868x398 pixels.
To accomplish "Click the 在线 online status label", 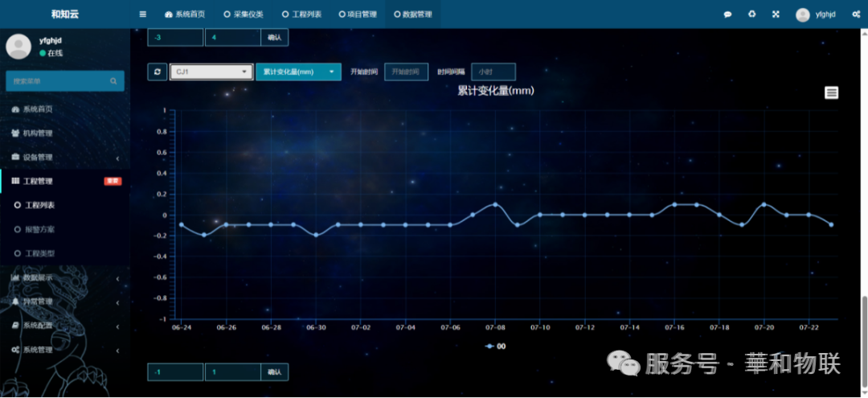I will (55, 53).
